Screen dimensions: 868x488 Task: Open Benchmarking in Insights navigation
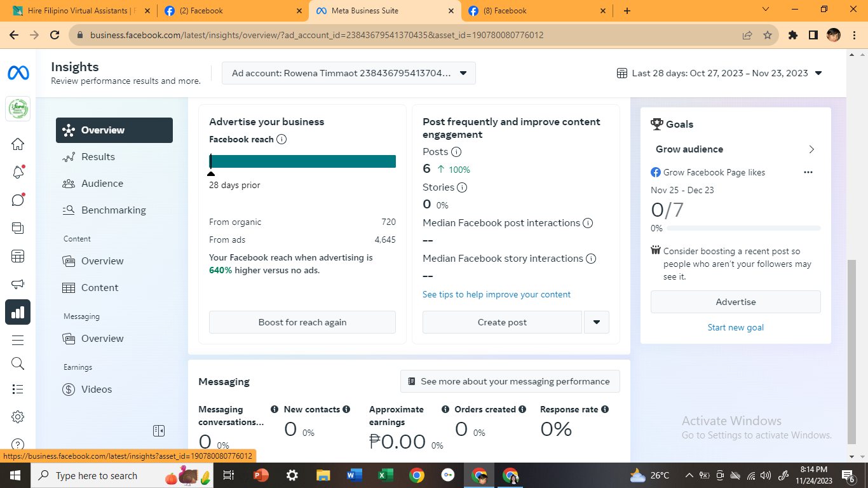[114, 210]
